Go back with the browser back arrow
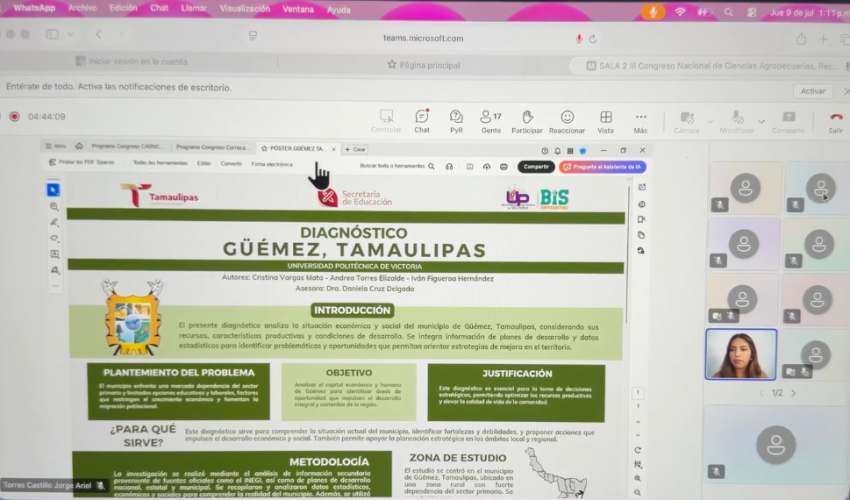The image size is (850, 500). [98, 34]
